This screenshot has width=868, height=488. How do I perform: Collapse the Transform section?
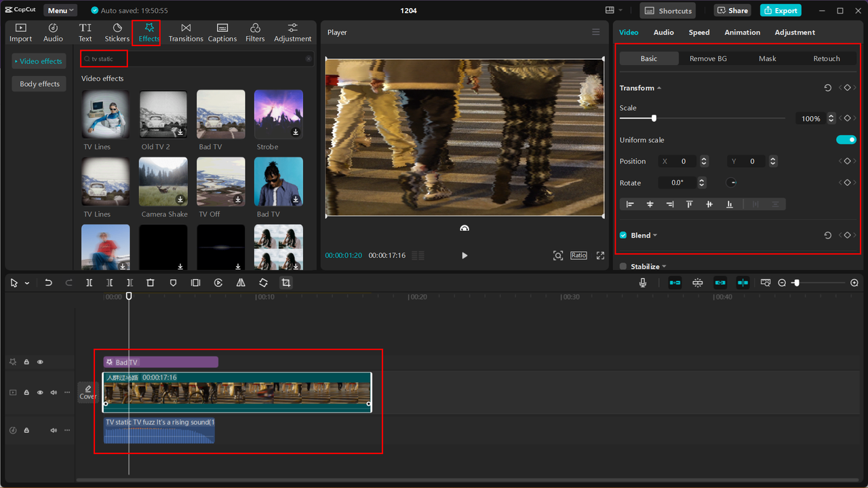click(659, 88)
